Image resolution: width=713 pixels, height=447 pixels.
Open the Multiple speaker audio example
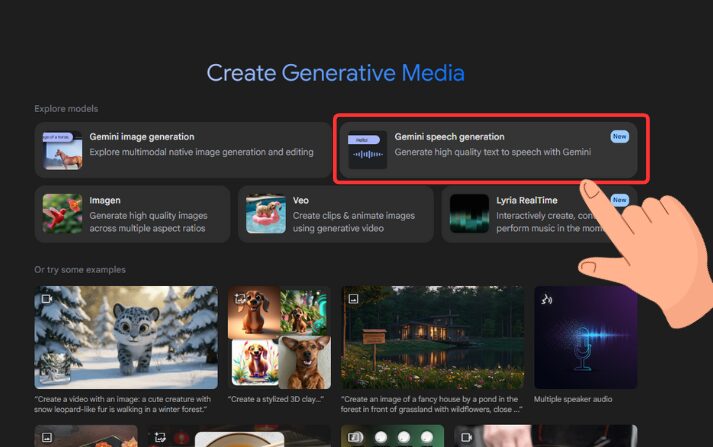pos(586,337)
